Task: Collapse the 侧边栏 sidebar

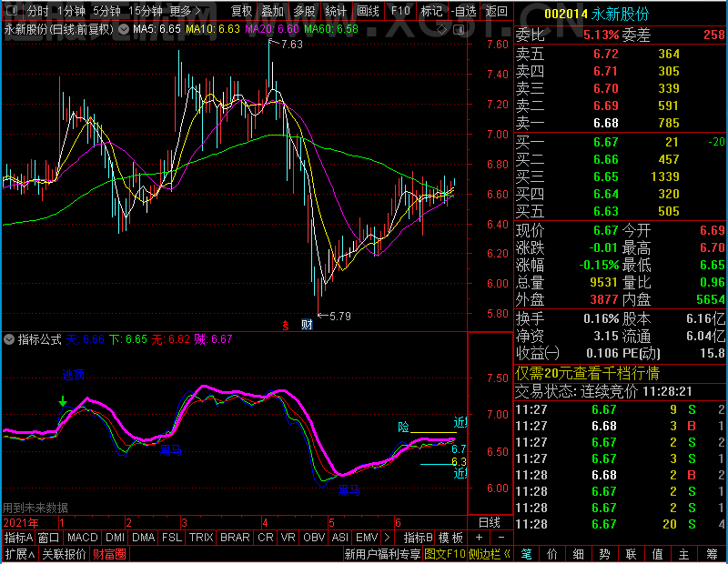Action: [x=490, y=554]
